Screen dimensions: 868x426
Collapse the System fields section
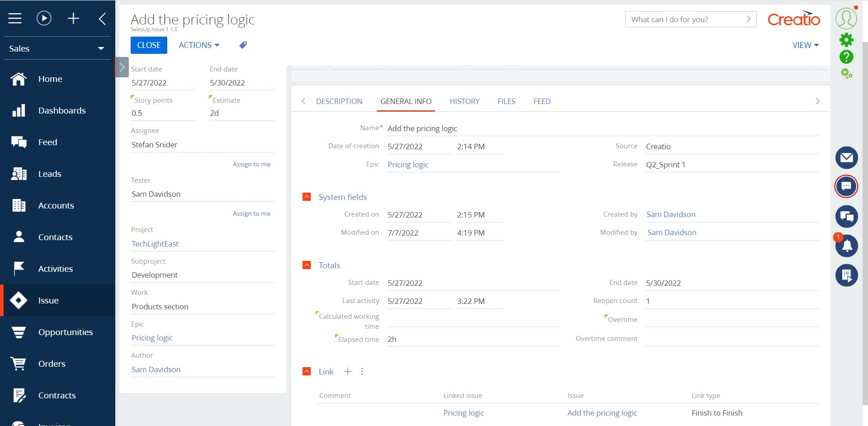point(307,197)
